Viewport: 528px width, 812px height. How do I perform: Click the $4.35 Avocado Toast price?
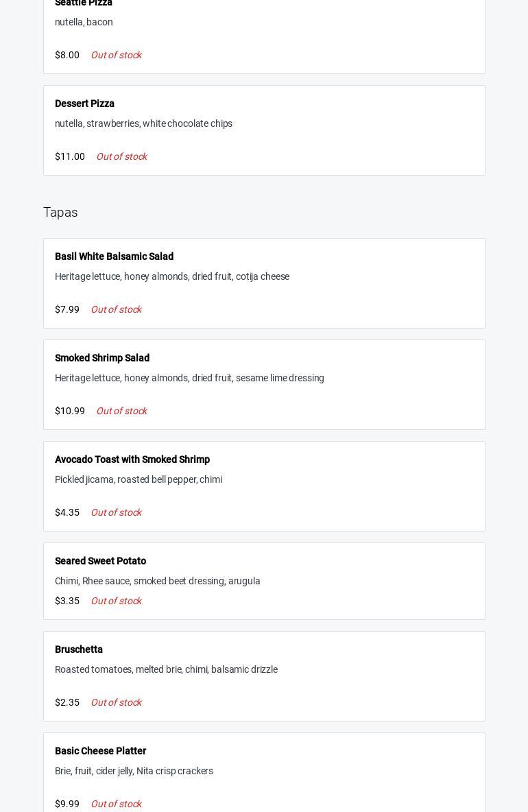point(67,512)
